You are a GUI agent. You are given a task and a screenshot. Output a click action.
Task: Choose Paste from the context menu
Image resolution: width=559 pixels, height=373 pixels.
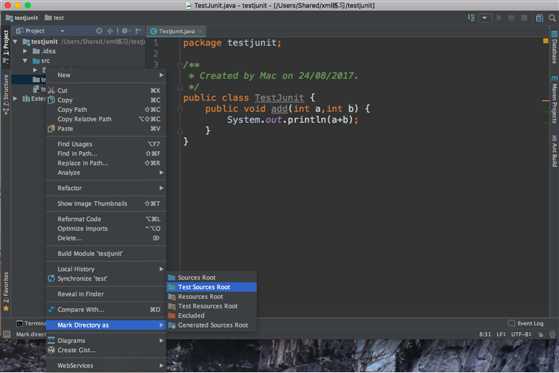(x=107, y=129)
